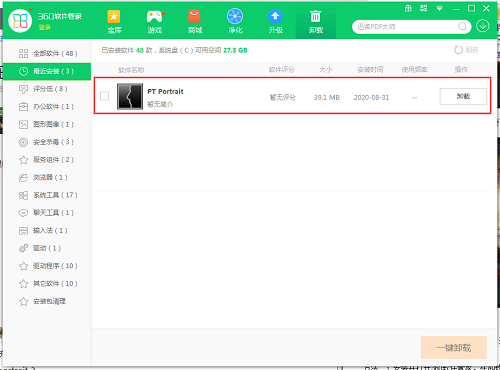500x370 pixels.
Task: Click the 刷新 refresh button
Action: click(x=466, y=50)
